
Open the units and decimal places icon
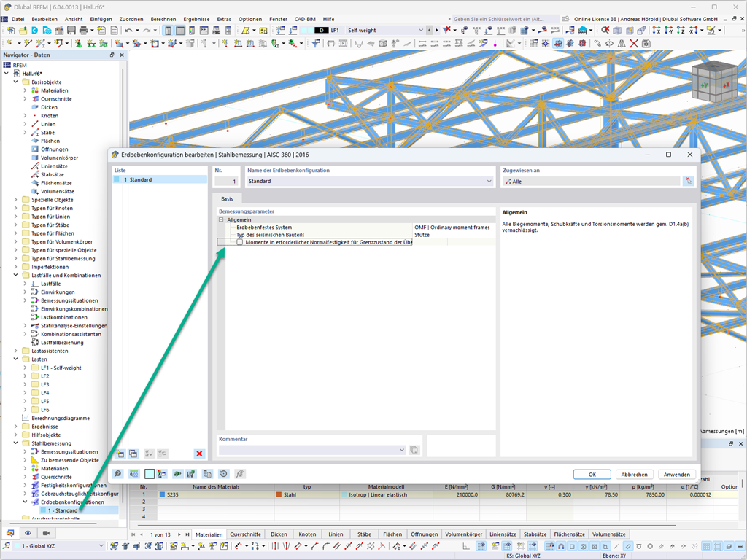134,474
